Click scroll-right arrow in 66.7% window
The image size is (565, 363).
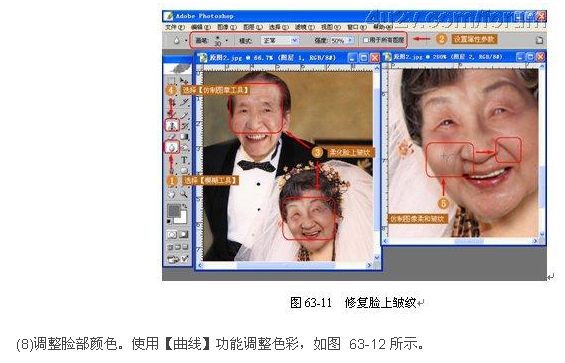click(370, 266)
